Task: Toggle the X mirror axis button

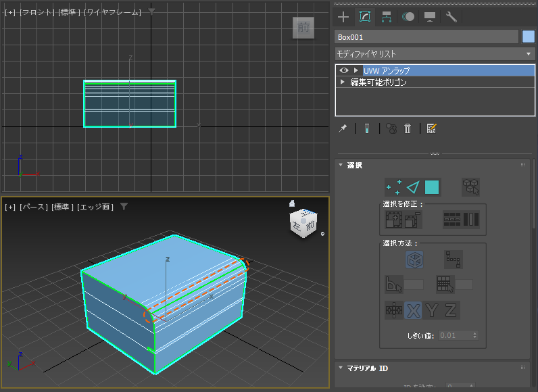Action: 413,310
